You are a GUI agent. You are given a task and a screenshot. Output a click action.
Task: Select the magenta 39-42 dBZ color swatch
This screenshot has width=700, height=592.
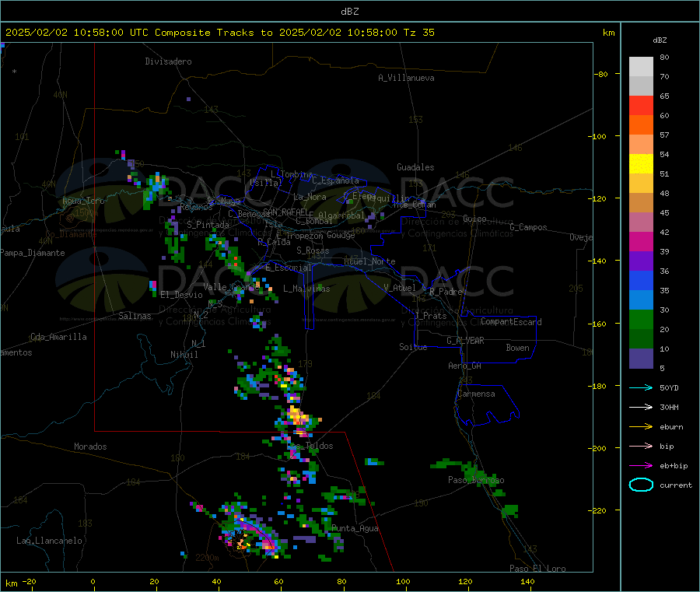[x=641, y=241]
